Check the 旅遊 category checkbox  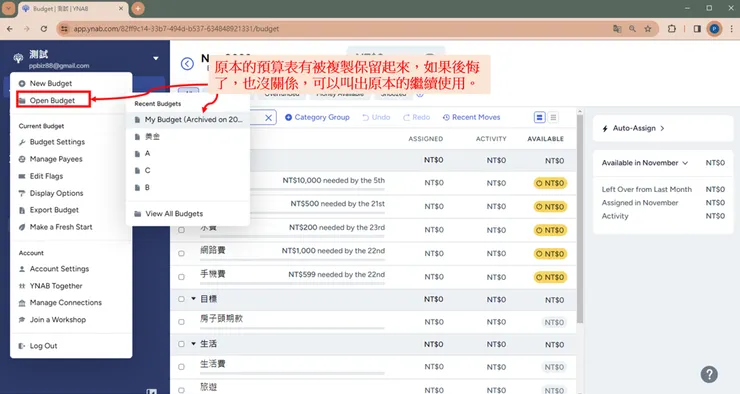pos(181,390)
